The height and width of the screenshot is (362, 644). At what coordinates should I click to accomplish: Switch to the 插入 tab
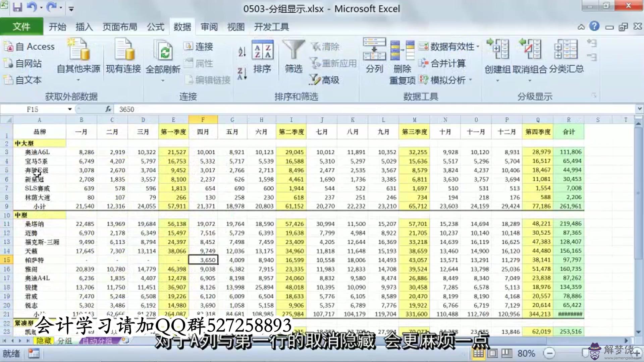(84, 27)
